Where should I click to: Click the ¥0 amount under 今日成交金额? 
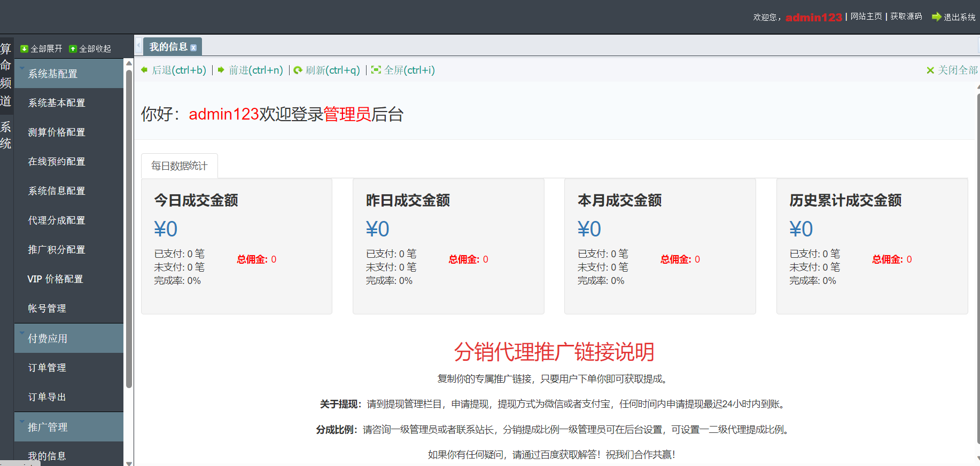(166, 229)
